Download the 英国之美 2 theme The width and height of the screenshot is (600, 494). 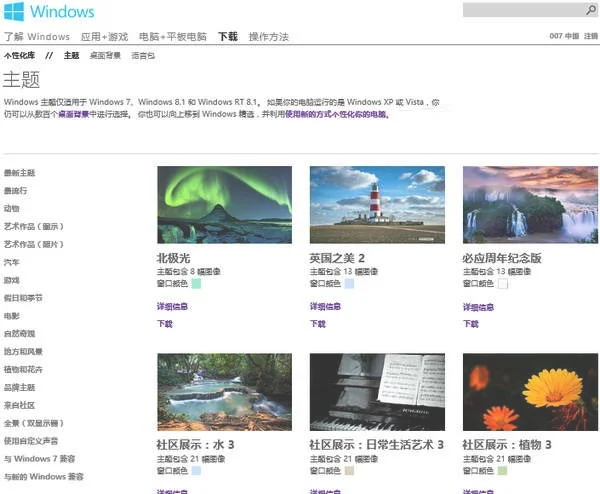click(x=318, y=324)
